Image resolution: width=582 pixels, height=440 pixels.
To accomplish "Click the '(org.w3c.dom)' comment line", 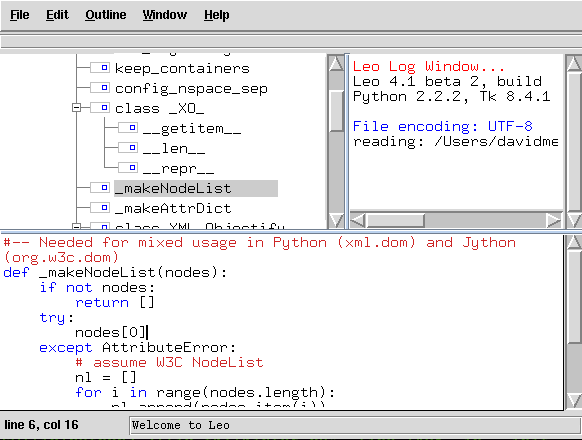I will click(61, 257).
